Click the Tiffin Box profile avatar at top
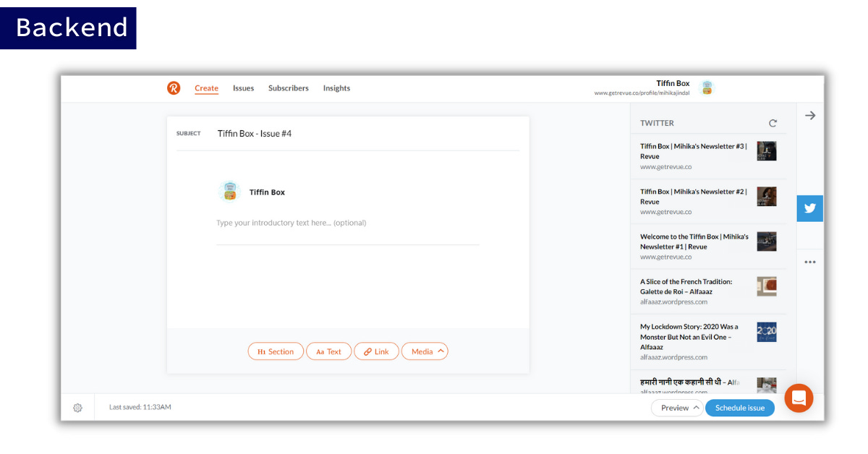Image resolution: width=868 pixels, height=454 pixels. click(707, 87)
